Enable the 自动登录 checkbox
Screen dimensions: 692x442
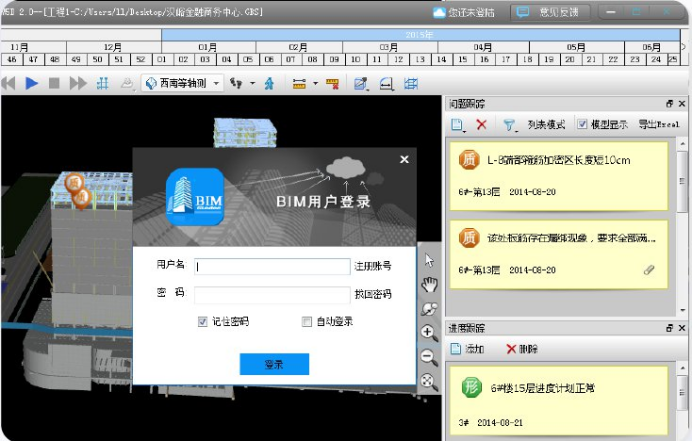(307, 322)
